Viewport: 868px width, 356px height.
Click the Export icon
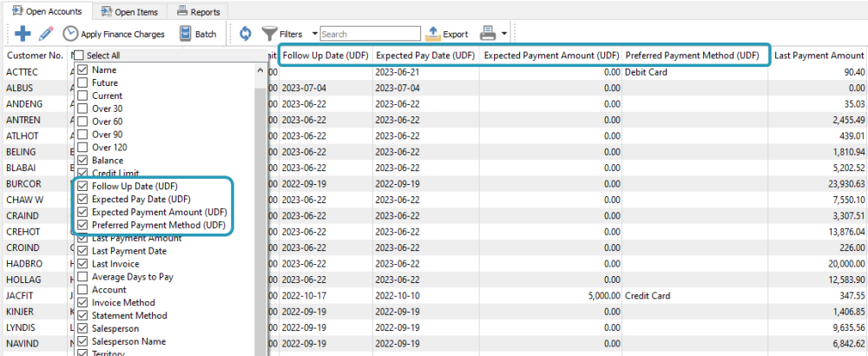(432, 34)
